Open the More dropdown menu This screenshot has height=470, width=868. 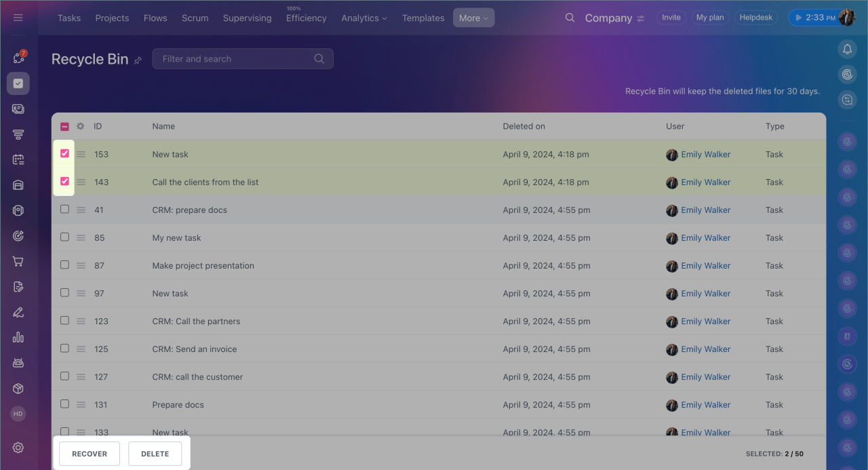point(473,18)
